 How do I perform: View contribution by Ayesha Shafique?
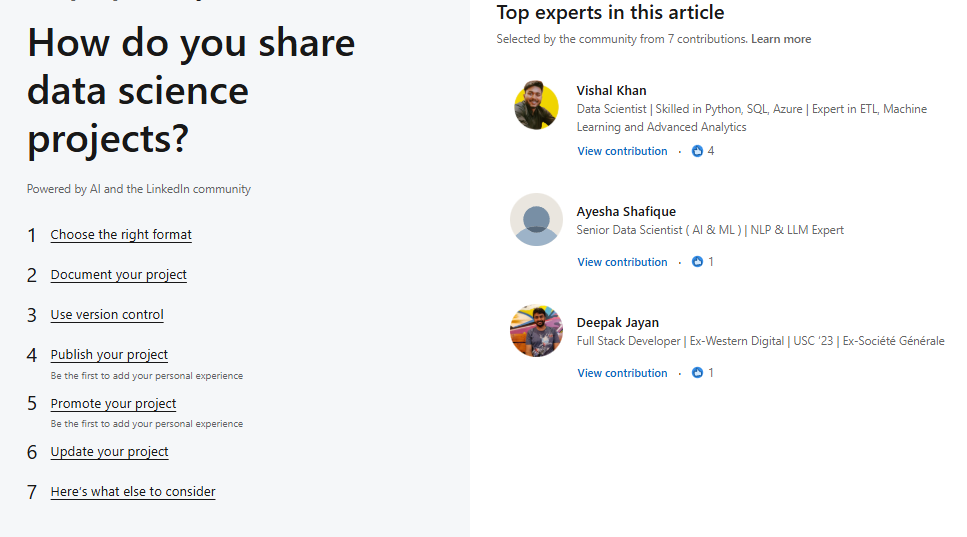[622, 262]
